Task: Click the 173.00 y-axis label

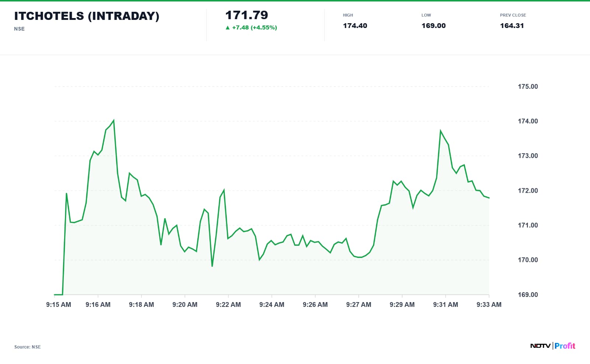Action: (528, 156)
